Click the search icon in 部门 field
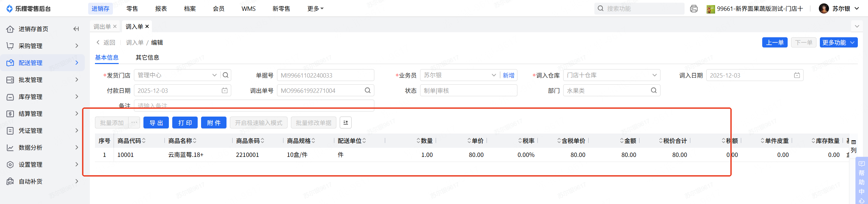 [x=654, y=90]
